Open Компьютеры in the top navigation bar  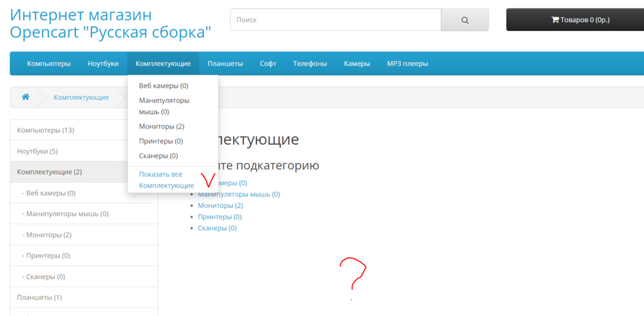[x=49, y=64]
